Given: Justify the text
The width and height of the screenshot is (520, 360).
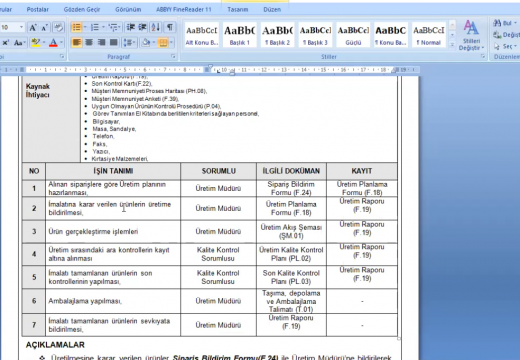Looking at the screenshot, I should pos(114,43).
